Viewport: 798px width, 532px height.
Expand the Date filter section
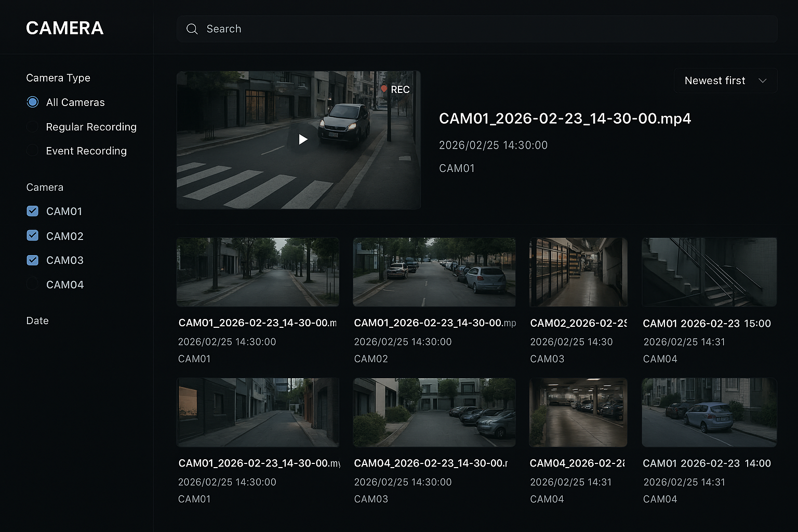[37, 321]
